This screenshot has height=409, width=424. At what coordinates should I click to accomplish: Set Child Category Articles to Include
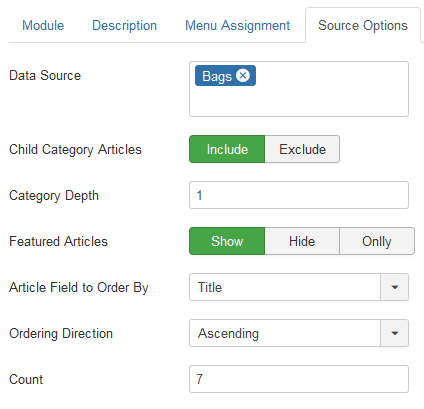[x=227, y=149]
